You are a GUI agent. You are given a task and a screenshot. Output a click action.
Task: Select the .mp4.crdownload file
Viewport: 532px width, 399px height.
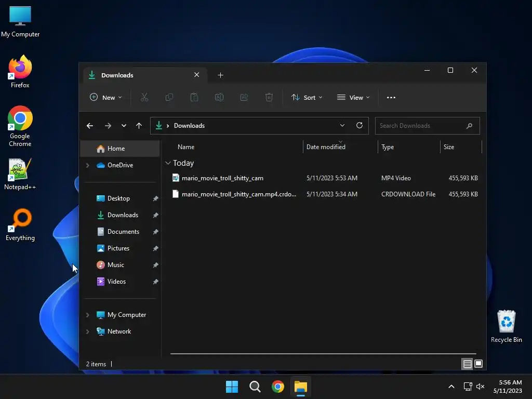324,194
